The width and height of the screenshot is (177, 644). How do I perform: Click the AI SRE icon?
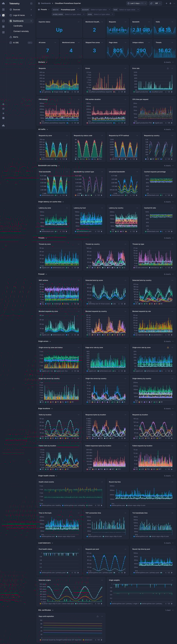tap(11, 43)
